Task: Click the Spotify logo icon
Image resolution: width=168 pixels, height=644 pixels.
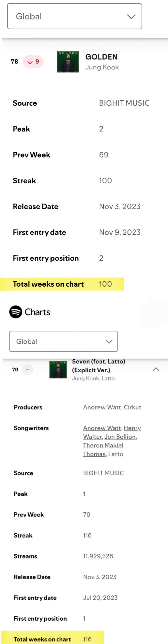Action: 16,312
